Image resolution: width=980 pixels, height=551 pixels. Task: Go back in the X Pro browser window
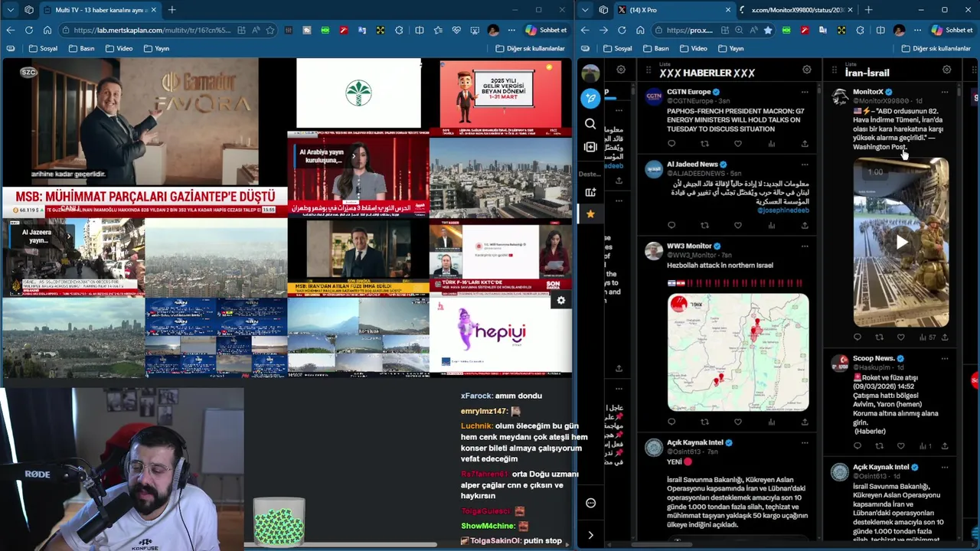tap(585, 30)
